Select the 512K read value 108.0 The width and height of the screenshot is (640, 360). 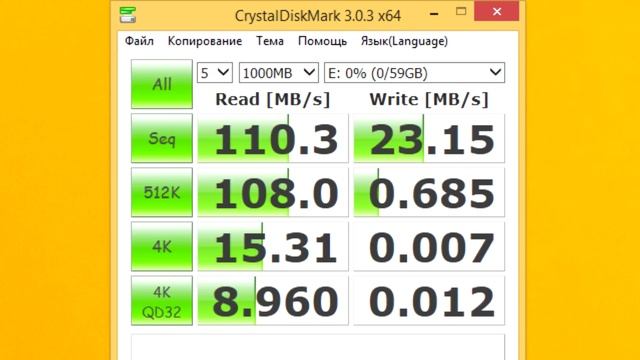(273, 192)
